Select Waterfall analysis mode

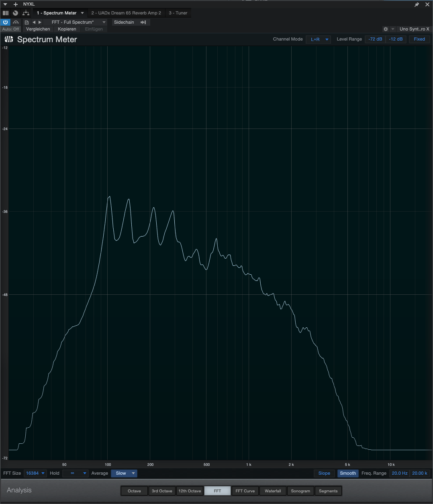tap(273, 491)
